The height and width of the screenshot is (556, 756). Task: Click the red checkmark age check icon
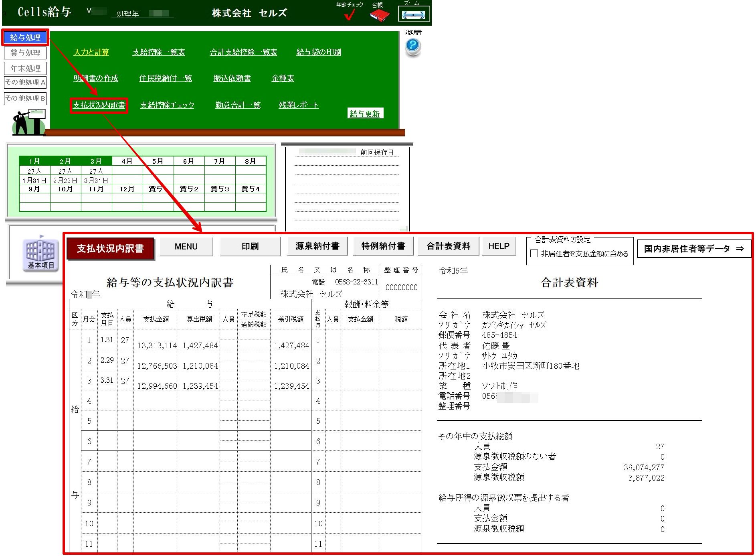pos(349,15)
